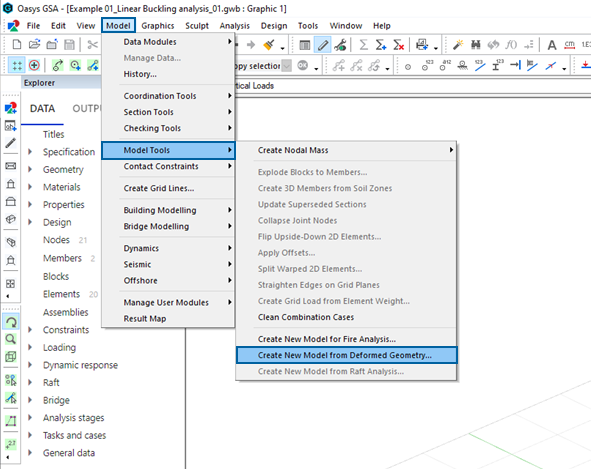
Task: Select the Assemblies tree item
Action: (x=66, y=312)
